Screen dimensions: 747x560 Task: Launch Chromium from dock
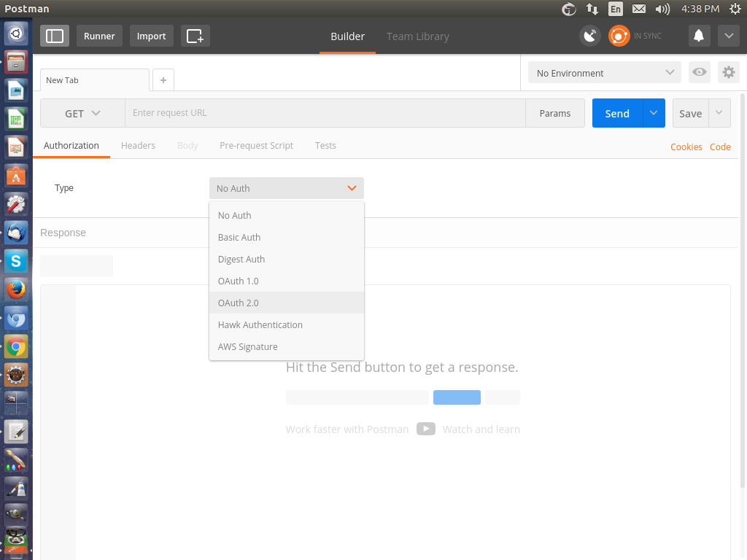pyautogui.click(x=16, y=318)
